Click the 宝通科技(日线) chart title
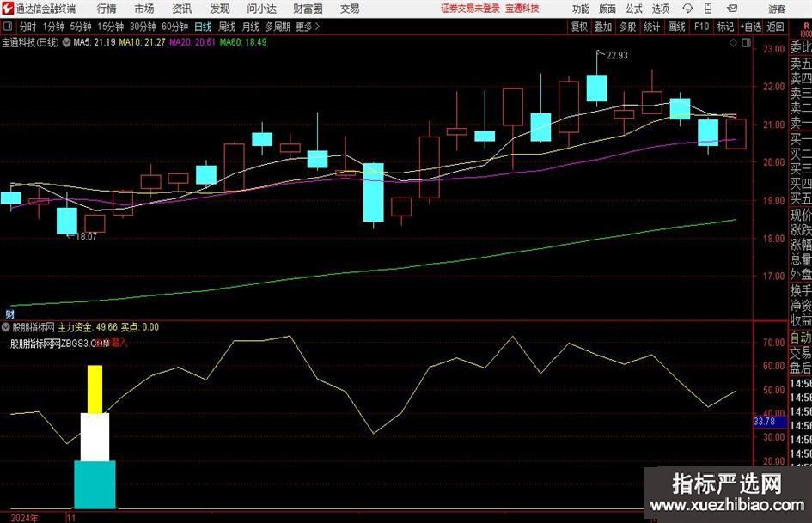The image size is (812, 523). (x=30, y=42)
